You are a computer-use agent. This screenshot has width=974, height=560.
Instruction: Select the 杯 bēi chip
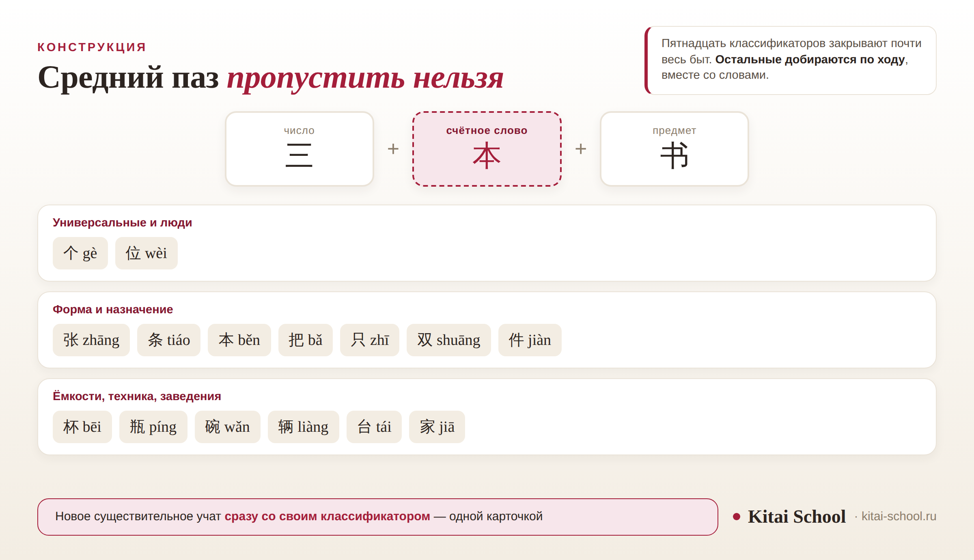[x=82, y=427]
